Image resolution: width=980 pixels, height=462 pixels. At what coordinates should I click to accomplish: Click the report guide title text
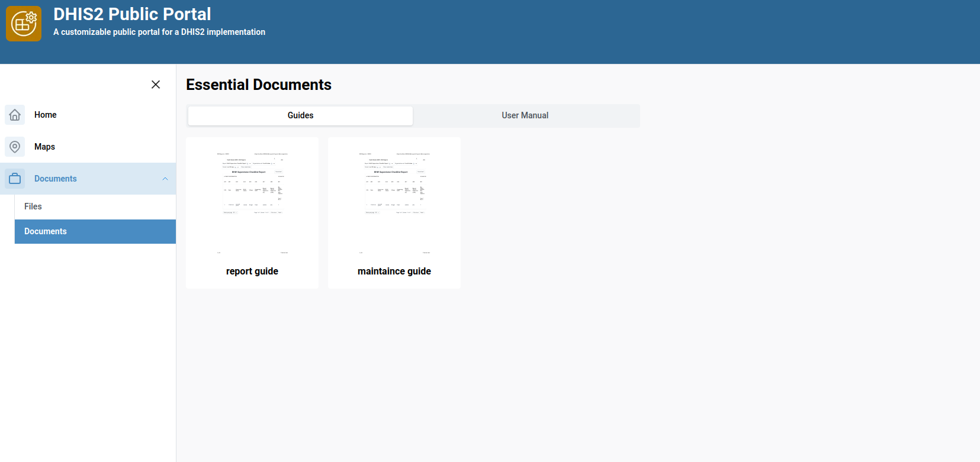252,271
